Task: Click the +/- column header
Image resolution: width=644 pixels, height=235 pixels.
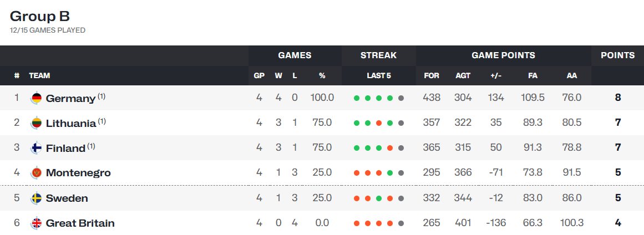Action: (x=496, y=76)
